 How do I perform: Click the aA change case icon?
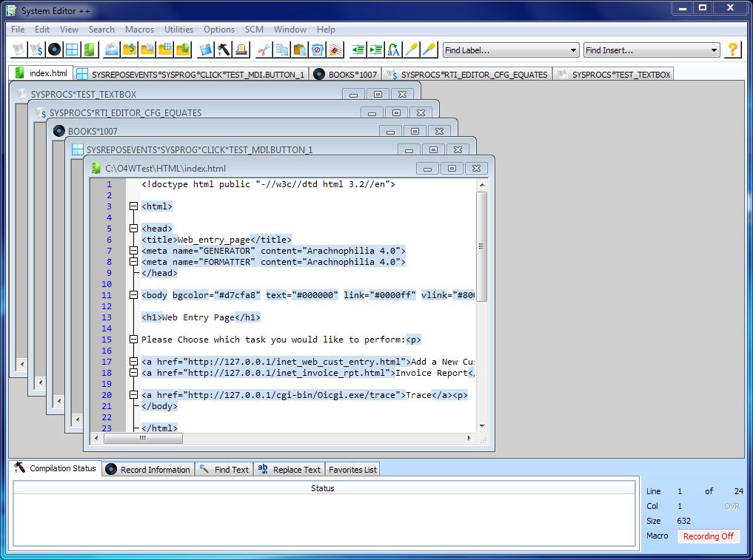coord(393,50)
